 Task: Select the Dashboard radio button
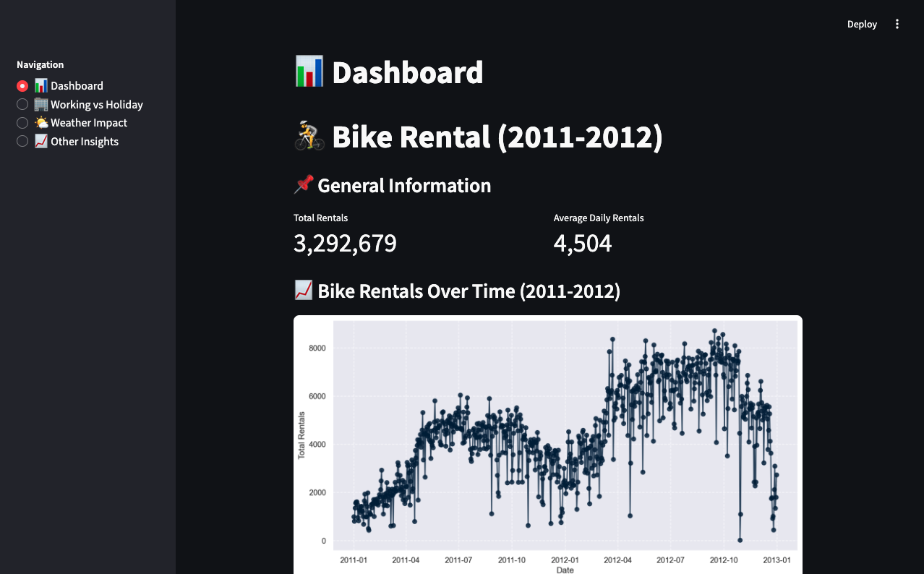tap(22, 86)
